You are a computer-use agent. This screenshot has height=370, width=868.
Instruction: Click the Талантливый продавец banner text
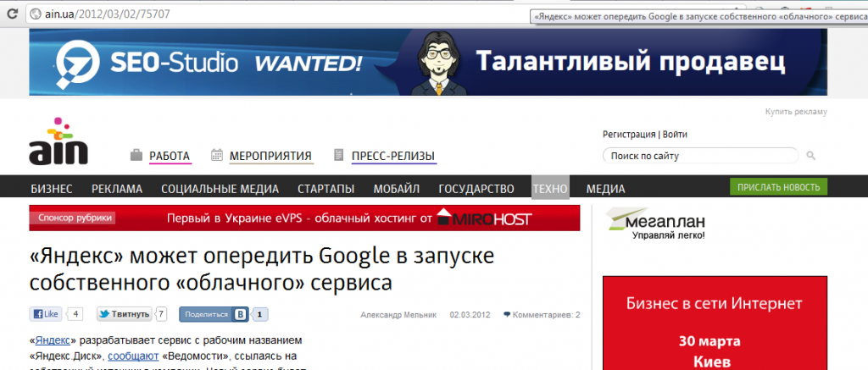pos(631,62)
